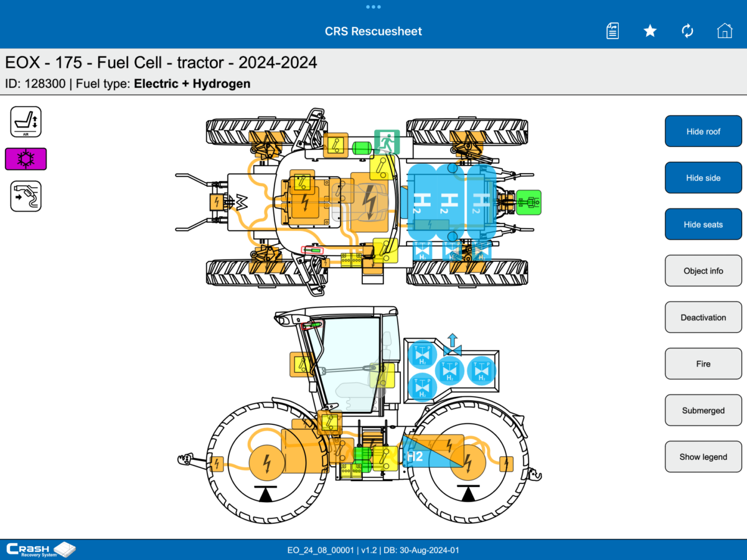Select topmost H2 valve circle in side view
Image resolution: width=747 pixels, height=560 pixels.
point(422,355)
